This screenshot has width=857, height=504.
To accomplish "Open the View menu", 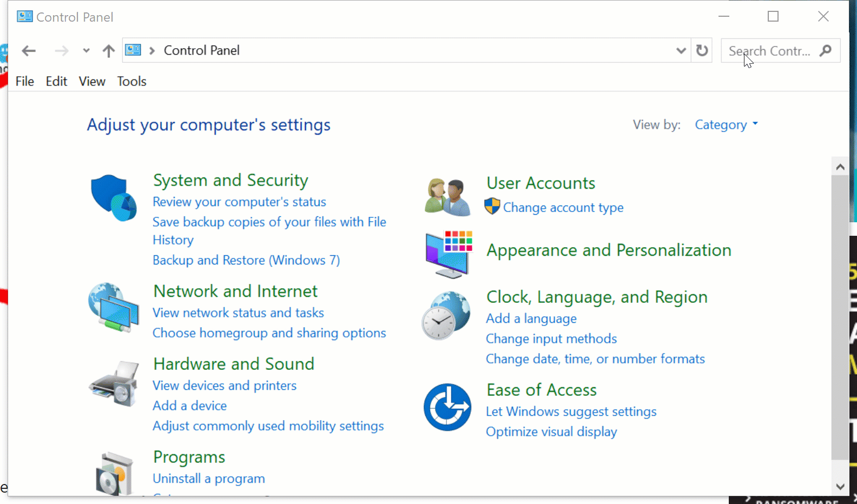I will tap(92, 81).
